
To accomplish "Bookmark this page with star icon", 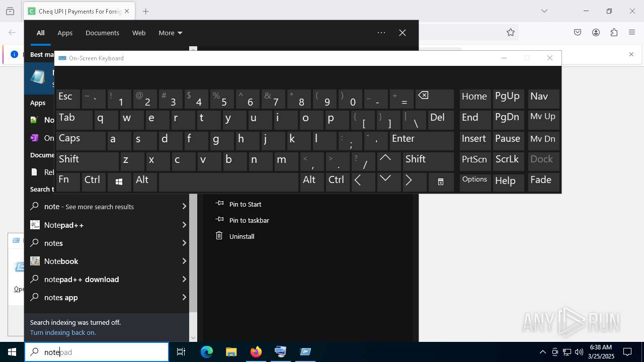I will click(511, 32).
